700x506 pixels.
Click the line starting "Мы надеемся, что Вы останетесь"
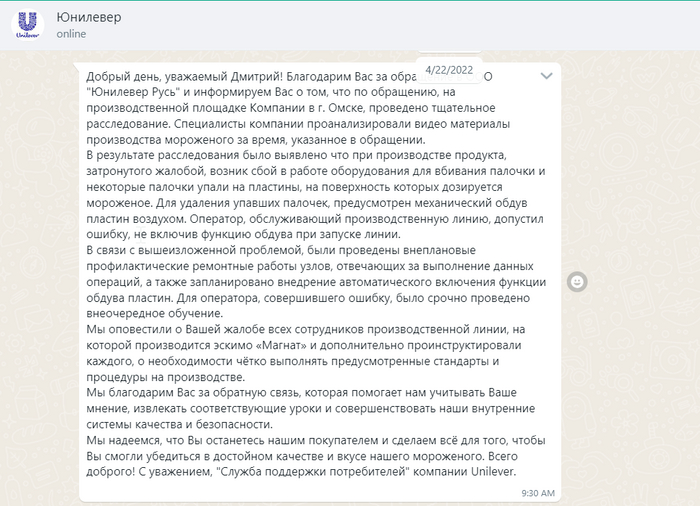pyautogui.click(x=316, y=440)
